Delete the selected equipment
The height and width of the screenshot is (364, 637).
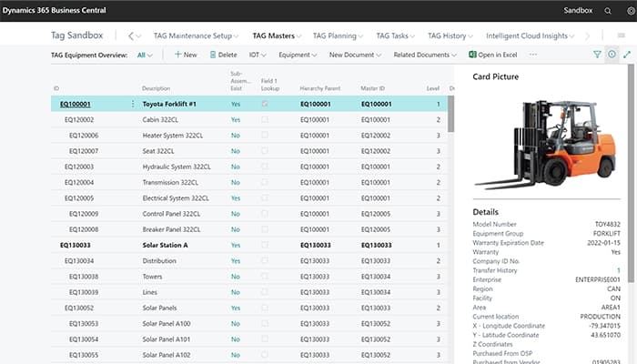tap(224, 55)
